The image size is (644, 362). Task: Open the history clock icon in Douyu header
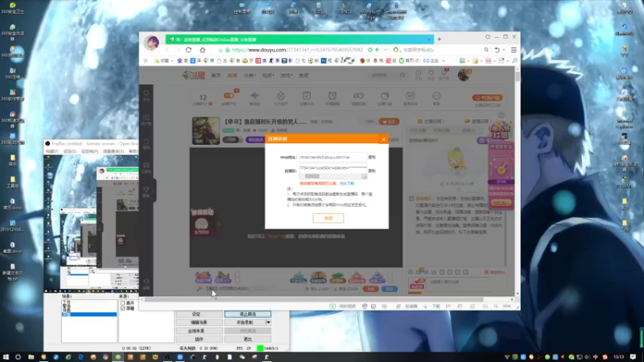(418, 73)
